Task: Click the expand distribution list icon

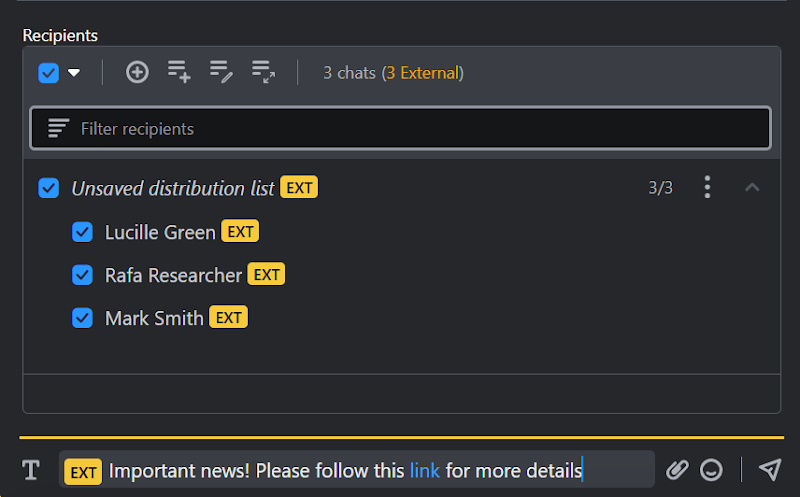Action: 263,72
